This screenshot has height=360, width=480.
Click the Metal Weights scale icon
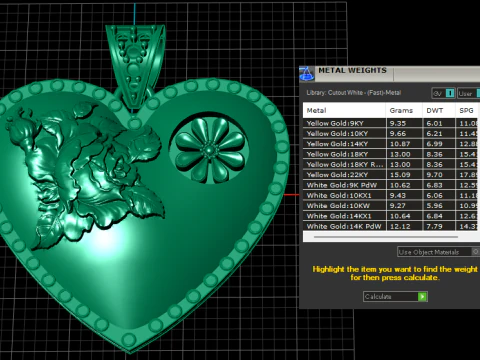tap(307, 74)
